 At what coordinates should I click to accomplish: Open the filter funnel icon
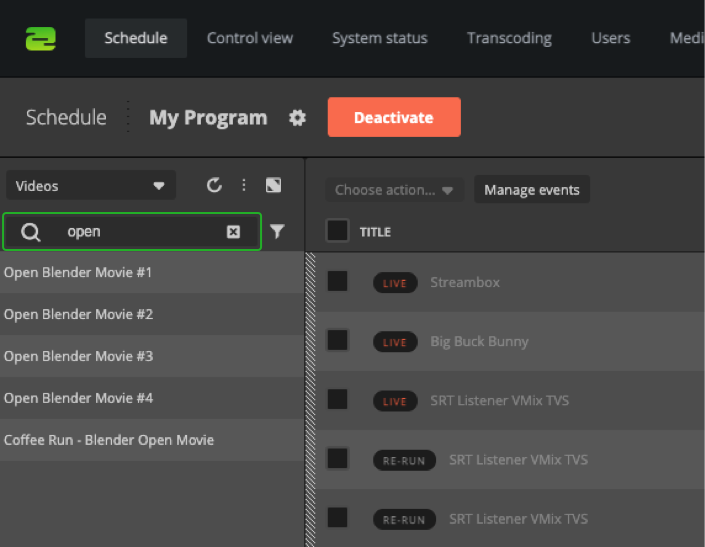tap(277, 232)
